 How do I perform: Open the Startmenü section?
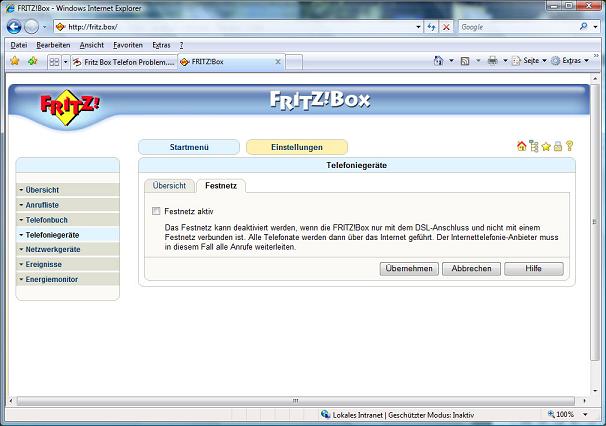(189, 147)
